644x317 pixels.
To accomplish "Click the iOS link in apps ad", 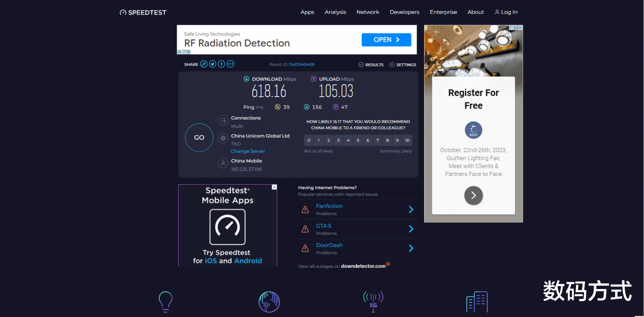I will point(211,261).
